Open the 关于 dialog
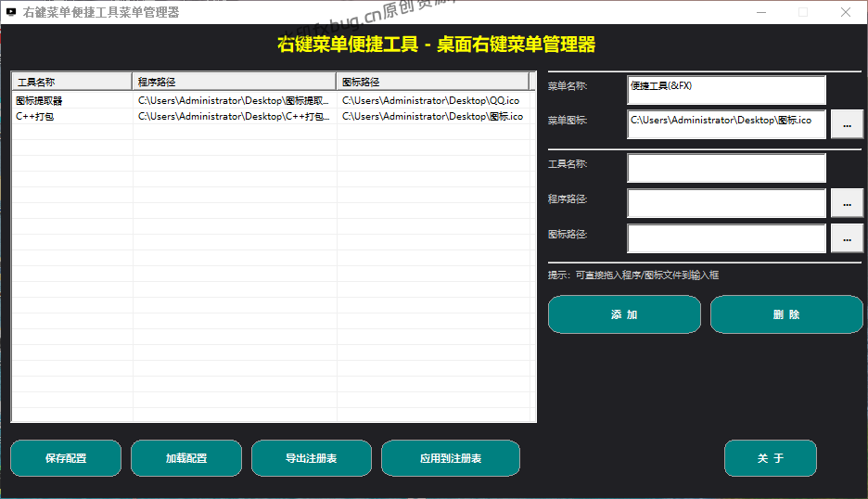This screenshot has width=868, height=499. pyautogui.click(x=771, y=458)
